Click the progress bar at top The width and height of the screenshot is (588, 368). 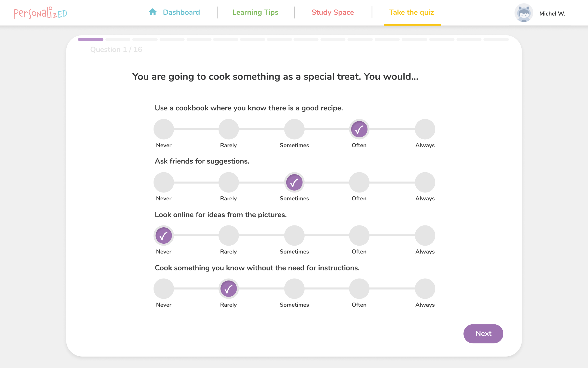tap(294, 39)
